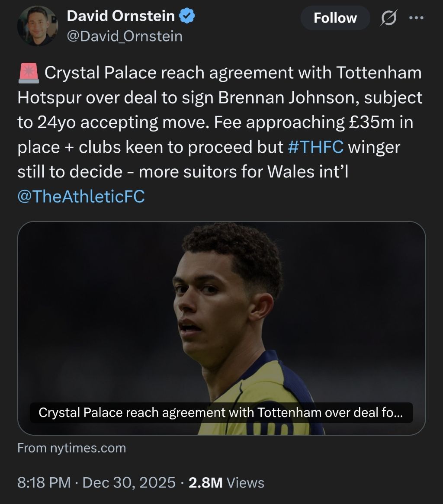443x504 pixels.
Task: Click the red siren emoji
Action: click(x=29, y=73)
